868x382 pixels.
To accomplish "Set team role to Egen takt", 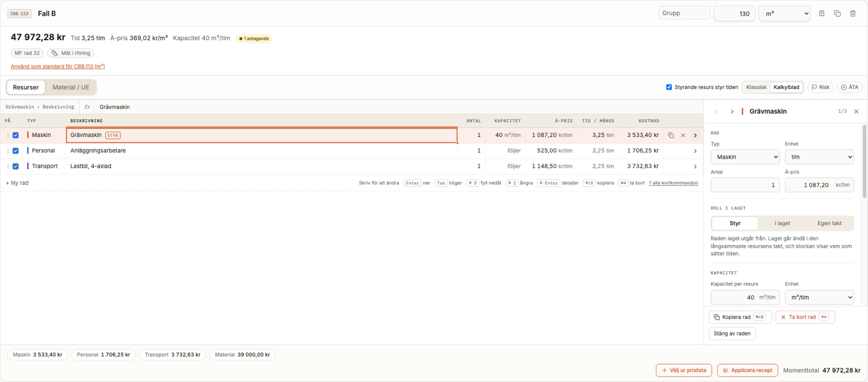I will [x=830, y=223].
